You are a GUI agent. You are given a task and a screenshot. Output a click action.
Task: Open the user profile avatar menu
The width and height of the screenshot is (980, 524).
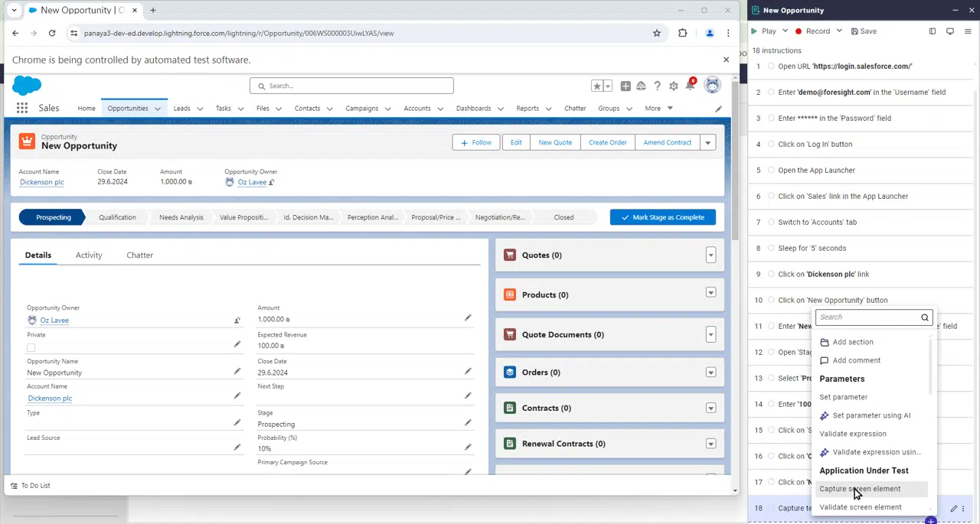coord(712,86)
